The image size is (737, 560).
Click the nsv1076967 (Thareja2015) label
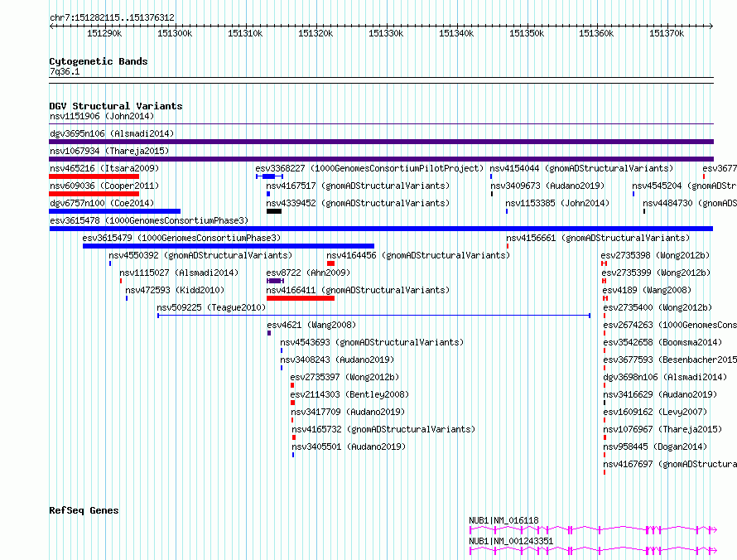(x=662, y=429)
